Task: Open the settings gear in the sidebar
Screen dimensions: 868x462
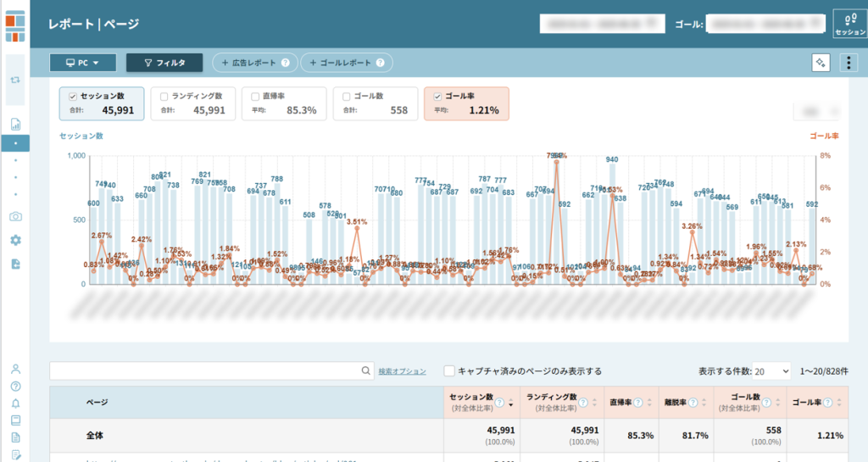Action: (15, 240)
